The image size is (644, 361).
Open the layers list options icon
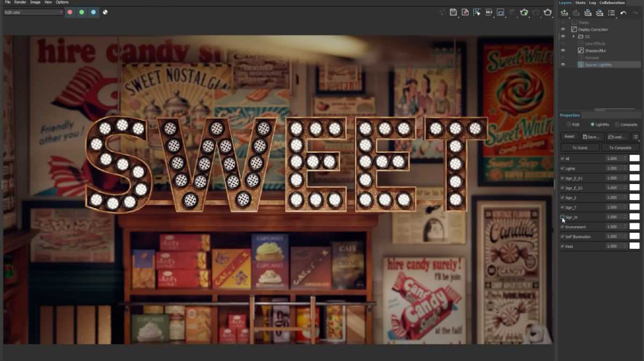611,13
